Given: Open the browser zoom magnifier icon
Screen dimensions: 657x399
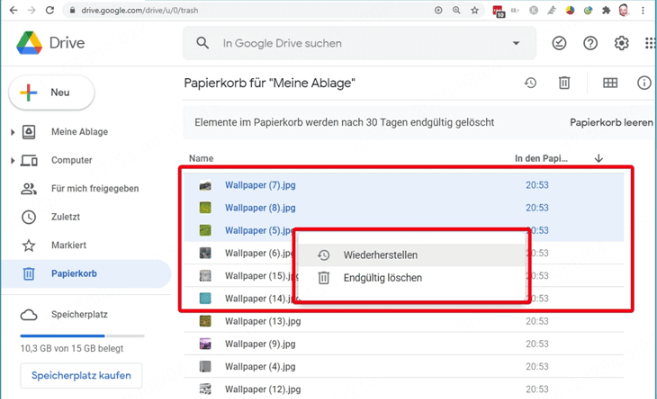Looking at the screenshot, I should (456, 10).
